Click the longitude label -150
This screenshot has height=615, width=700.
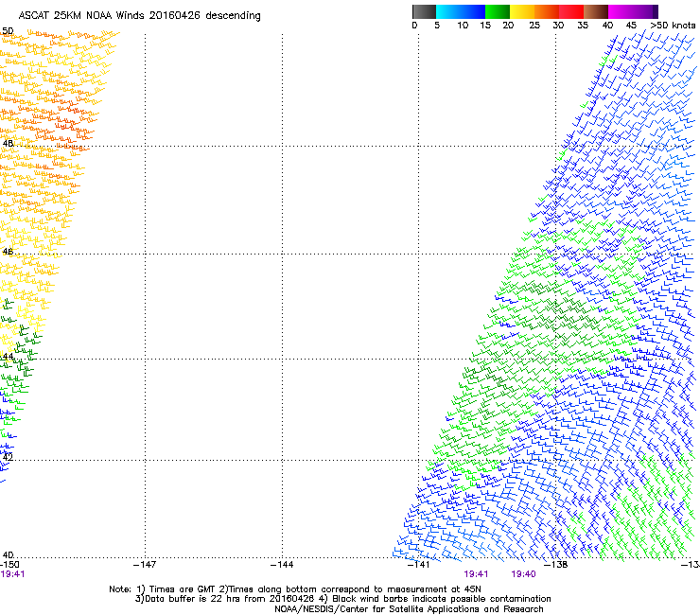coord(9,565)
